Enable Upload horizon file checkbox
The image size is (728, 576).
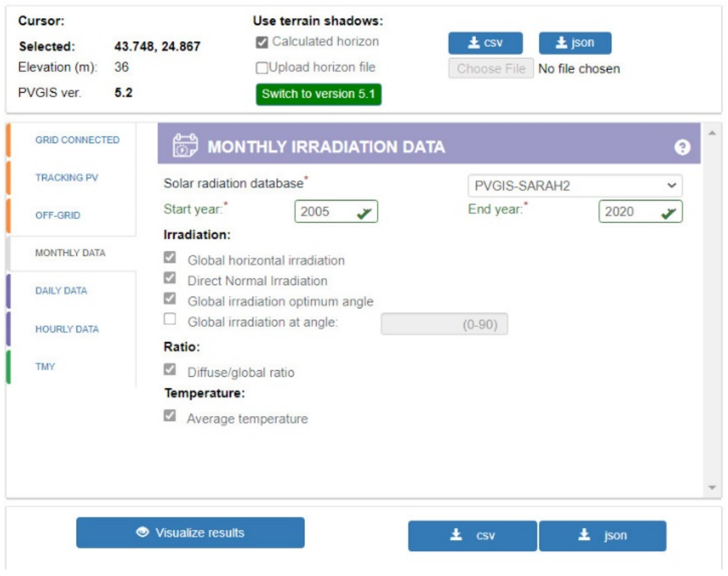(x=262, y=68)
